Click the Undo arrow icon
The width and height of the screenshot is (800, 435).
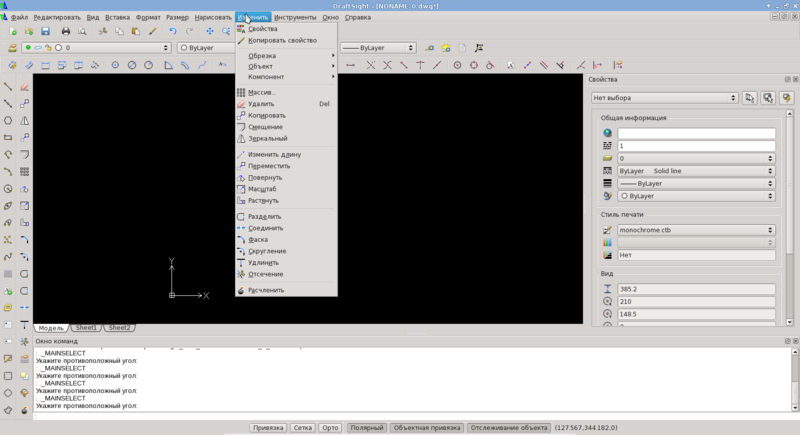click(x=173, y=32)
